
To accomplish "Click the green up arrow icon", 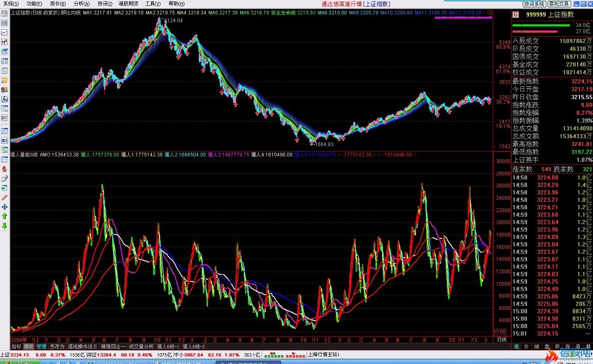I will coord(5,216).
